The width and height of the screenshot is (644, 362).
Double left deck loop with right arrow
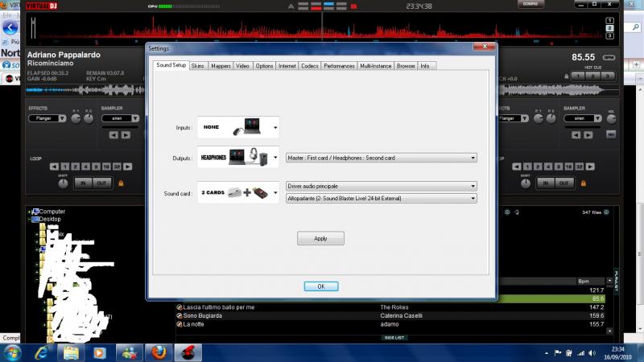[128, 167]
